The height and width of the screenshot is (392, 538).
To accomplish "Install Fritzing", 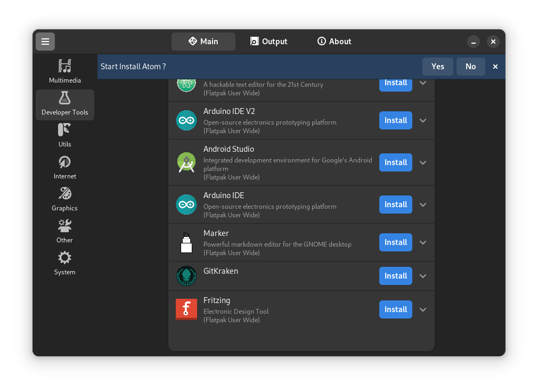I will click(x=396, y=309).
